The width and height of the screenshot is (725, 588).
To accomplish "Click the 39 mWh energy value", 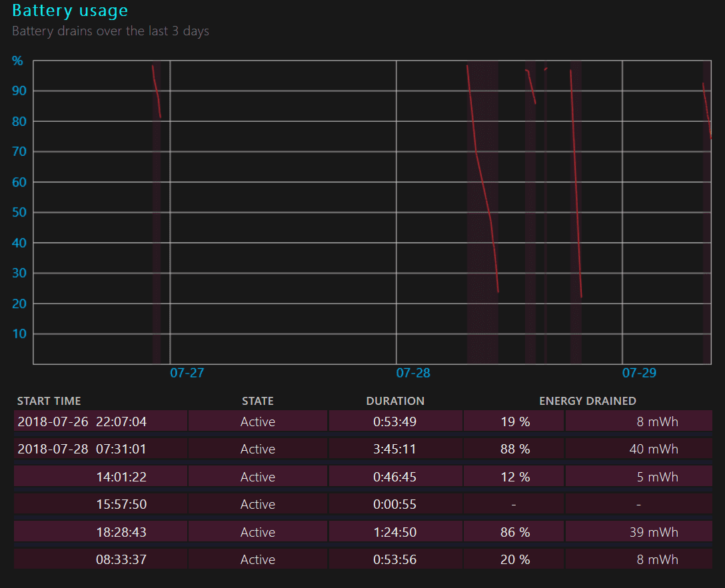I will pos(653,532).
